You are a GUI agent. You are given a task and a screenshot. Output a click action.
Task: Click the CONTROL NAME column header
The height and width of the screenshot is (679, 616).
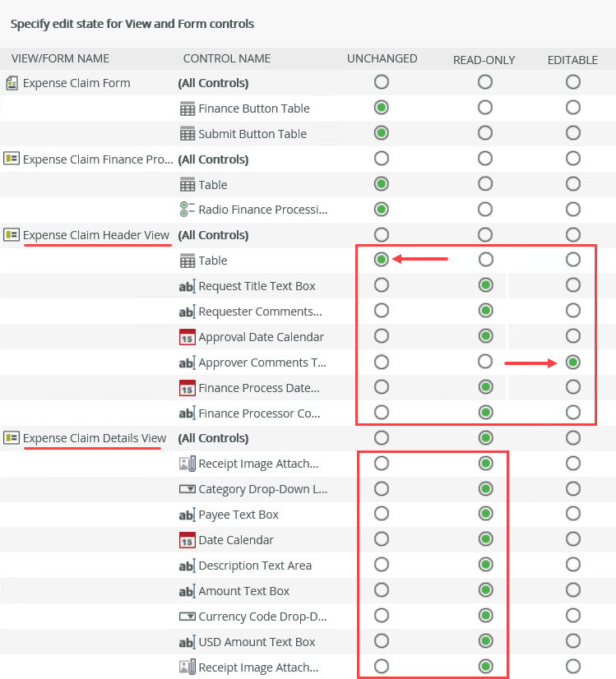[x=226, y=58]
